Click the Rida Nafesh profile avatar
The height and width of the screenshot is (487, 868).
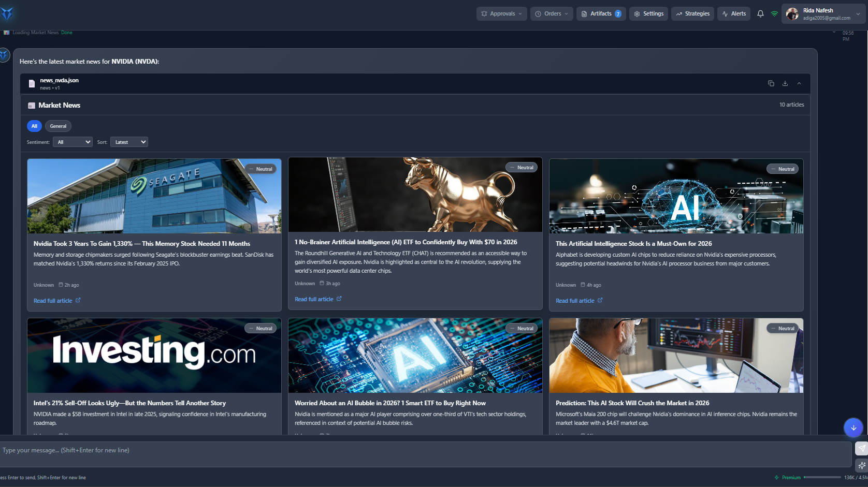(792, 14)
